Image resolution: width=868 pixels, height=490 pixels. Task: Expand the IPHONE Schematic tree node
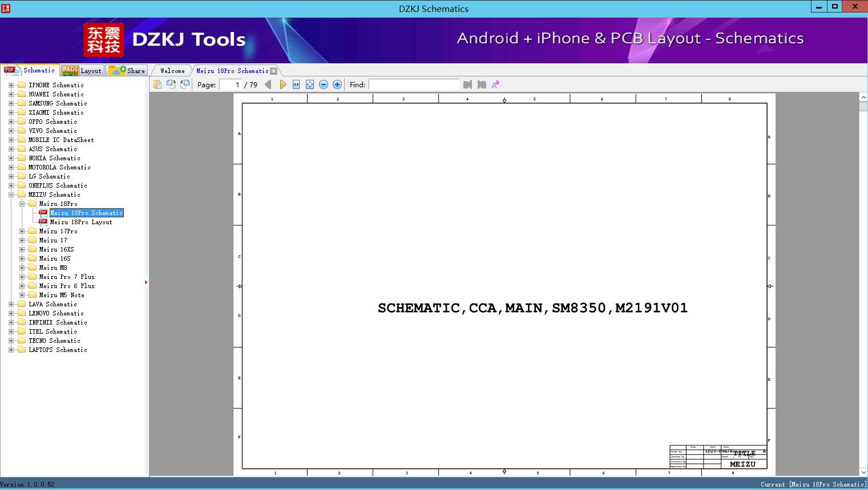(11, 85)
